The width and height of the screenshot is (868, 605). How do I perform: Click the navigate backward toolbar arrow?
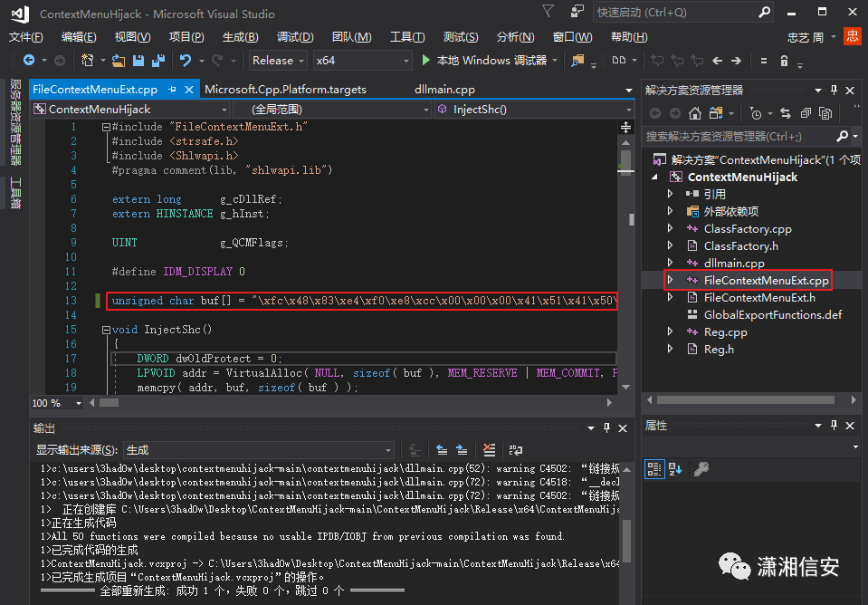point(29,60)
